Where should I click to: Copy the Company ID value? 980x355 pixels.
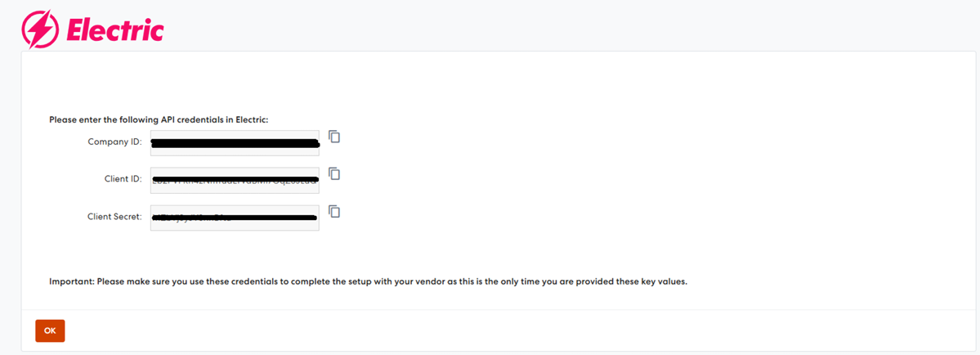coord(334,137)
